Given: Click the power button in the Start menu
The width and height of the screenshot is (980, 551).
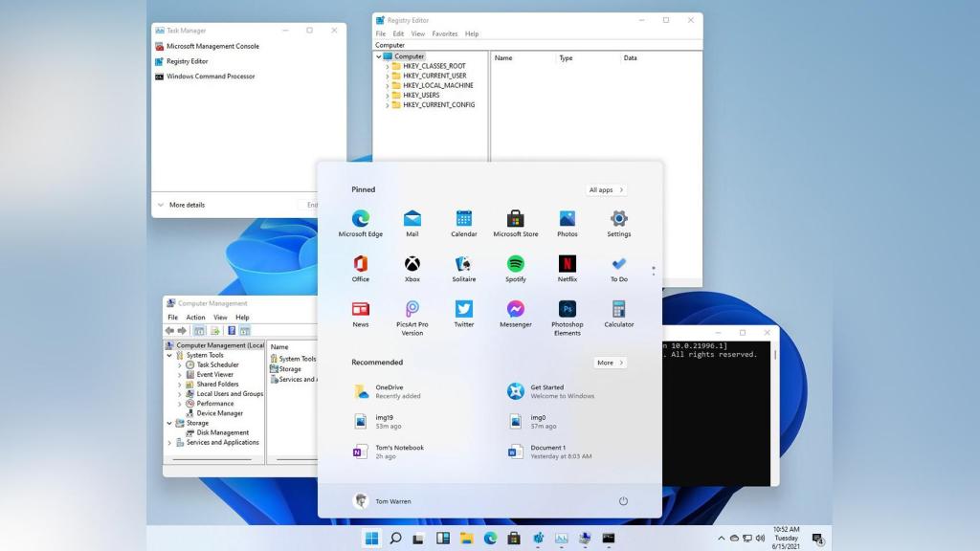Looking at the screenshot, I should [x=623, y=500].
